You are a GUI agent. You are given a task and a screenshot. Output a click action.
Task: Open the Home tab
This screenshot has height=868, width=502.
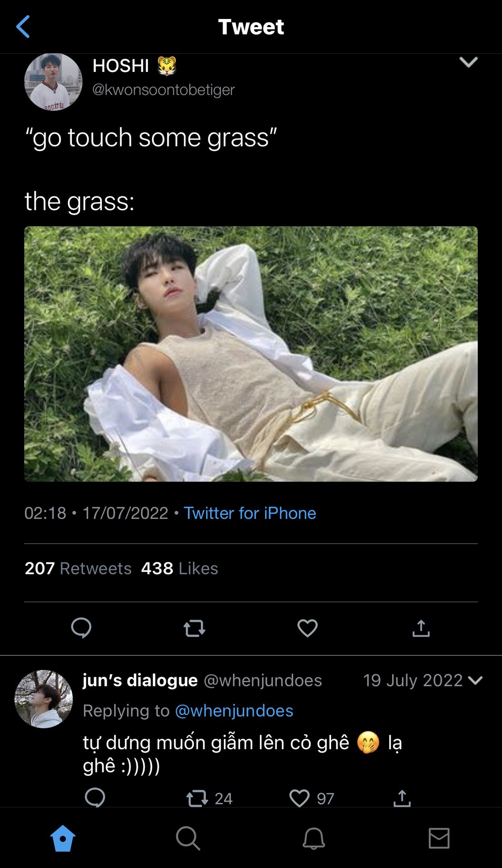(63, 839)
